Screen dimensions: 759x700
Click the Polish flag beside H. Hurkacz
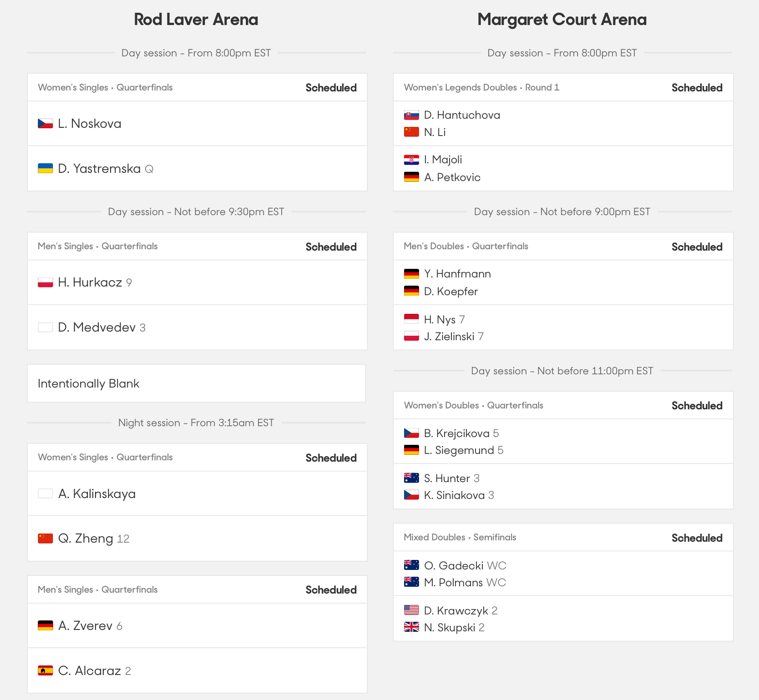(x=46, y=282)
